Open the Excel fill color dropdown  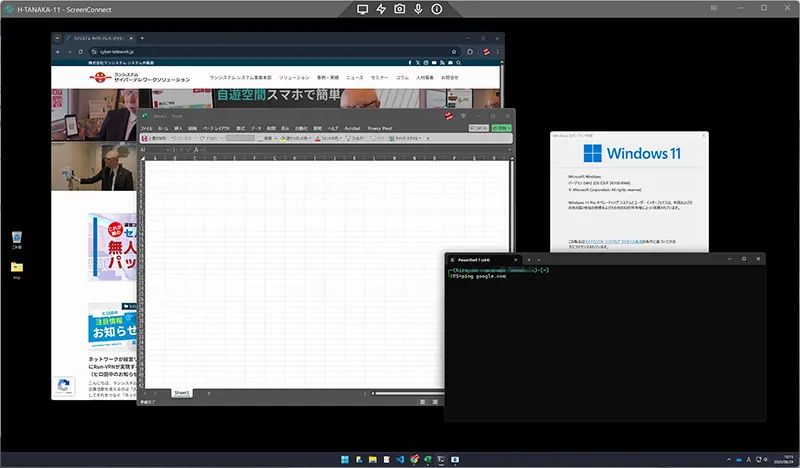tap(310, 139)
